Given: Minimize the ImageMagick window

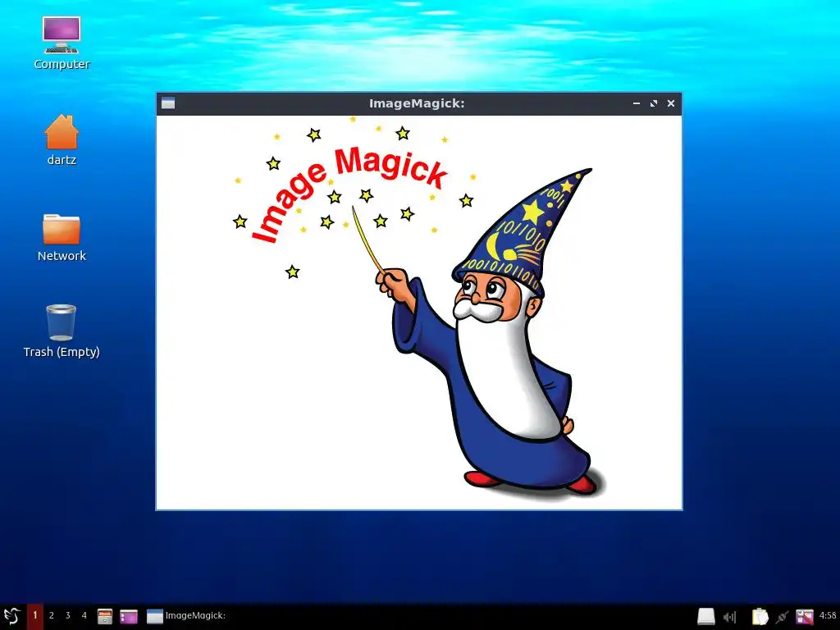Looking at the screenshot, I should tap(637, 103).
